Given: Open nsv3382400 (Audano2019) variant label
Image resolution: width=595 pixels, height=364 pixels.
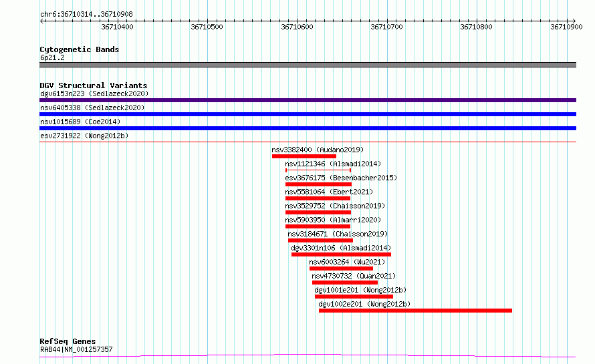Looking at the screenshot, I should [x=318, y=150].
